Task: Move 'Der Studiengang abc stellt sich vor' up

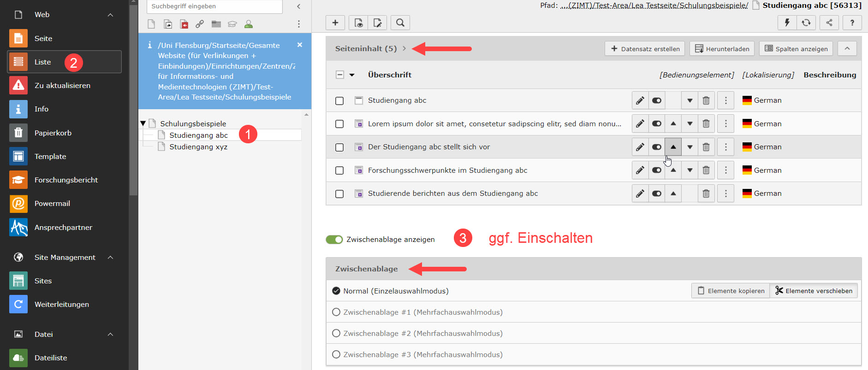Action: point(673,147)
